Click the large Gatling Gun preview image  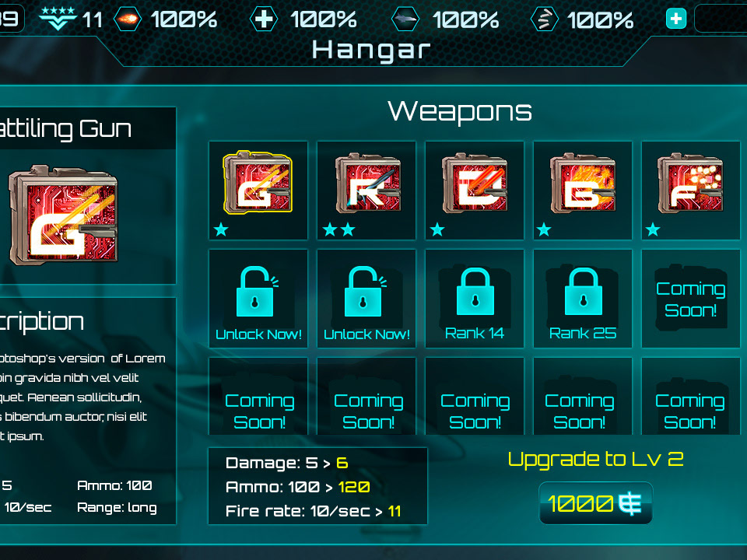63,215
